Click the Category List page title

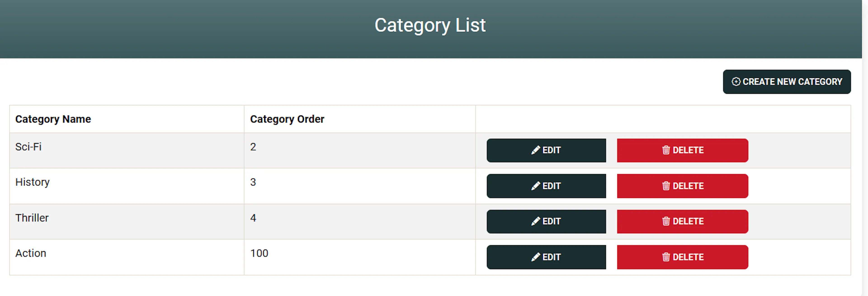(x=430, y=25)
